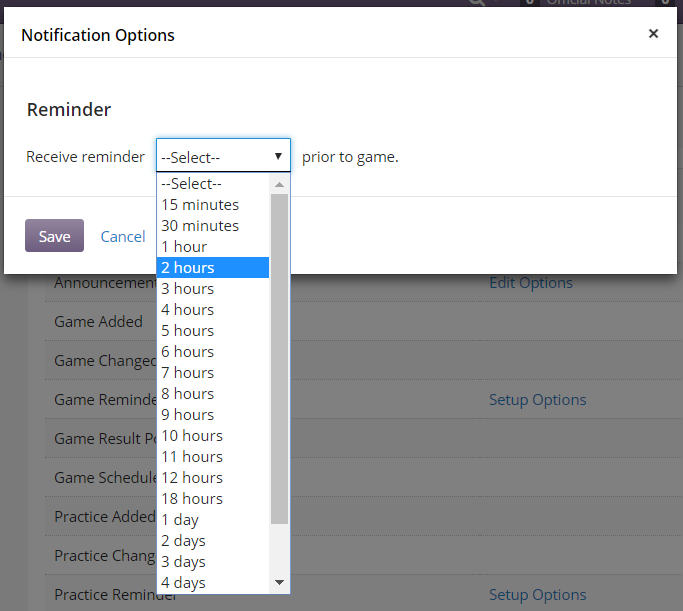Select the 7 hours option

[x=213, y=373]
